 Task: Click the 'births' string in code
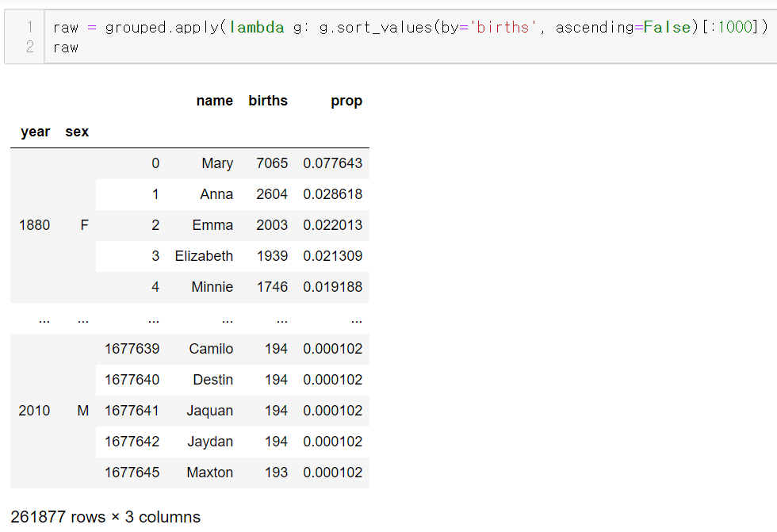tap(503, 27)
